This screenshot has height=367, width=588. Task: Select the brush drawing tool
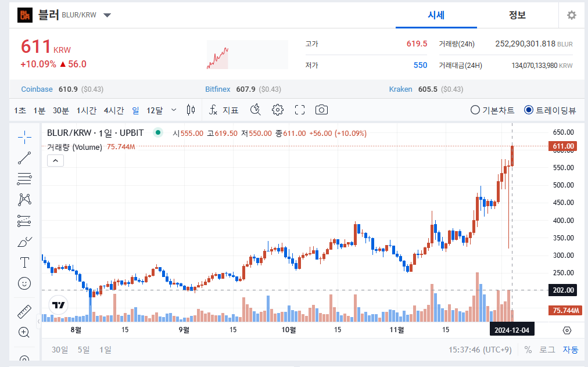(x=24, y=242)
